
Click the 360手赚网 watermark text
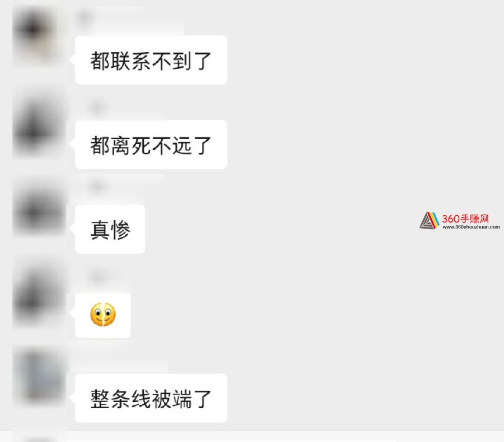pos(465,218)
